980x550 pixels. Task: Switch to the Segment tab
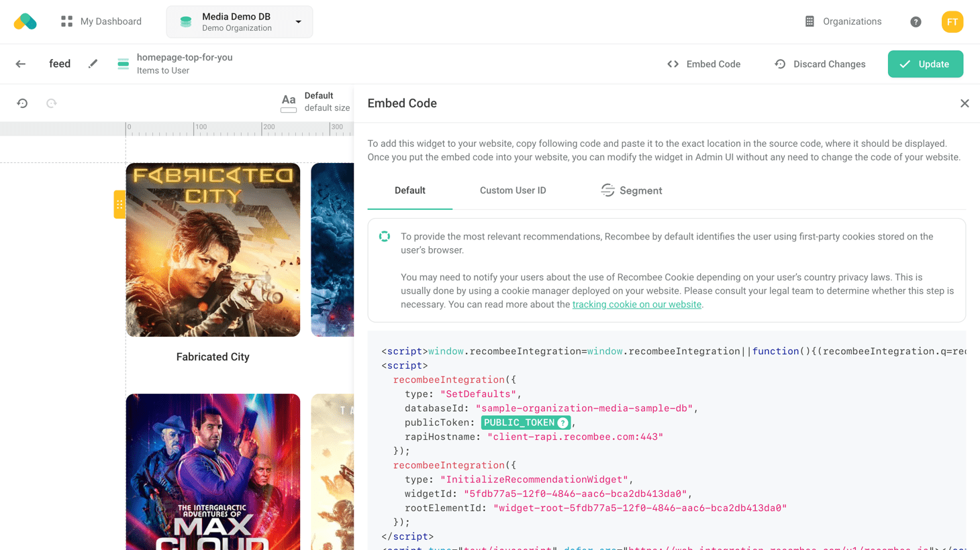(631, 190)
